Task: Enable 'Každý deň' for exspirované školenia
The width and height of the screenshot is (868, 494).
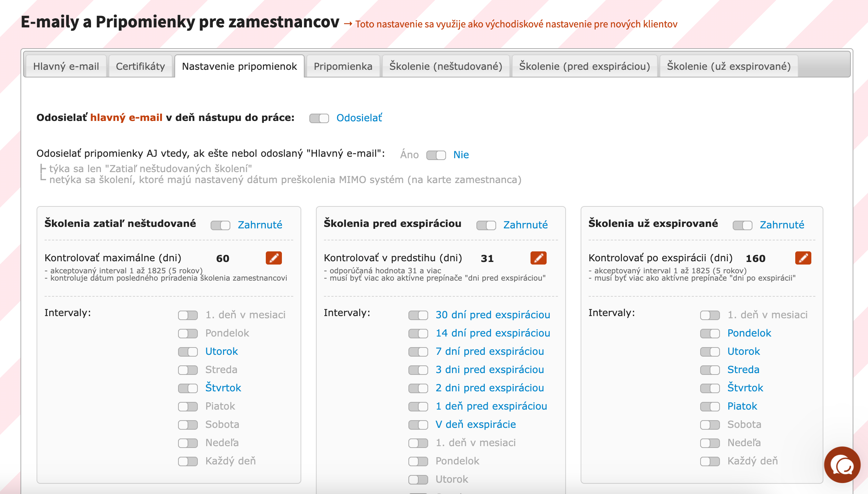Action: [710, 461]
